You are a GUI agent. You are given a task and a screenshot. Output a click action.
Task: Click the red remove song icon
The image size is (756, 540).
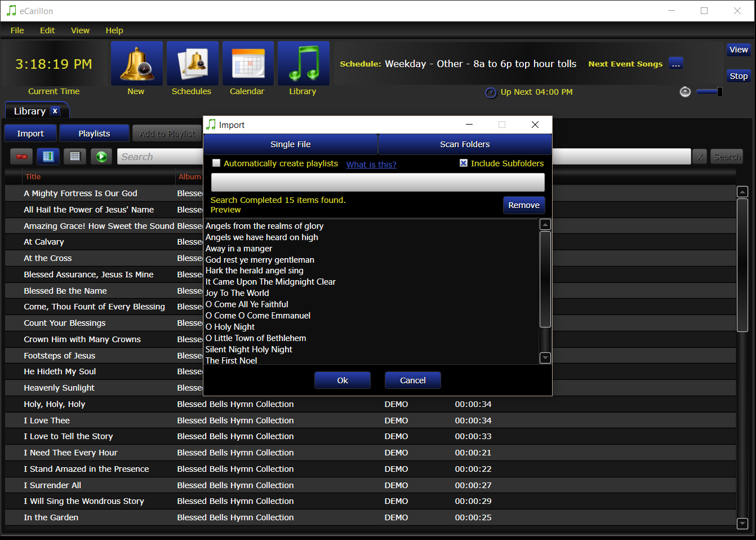[22, 157]
